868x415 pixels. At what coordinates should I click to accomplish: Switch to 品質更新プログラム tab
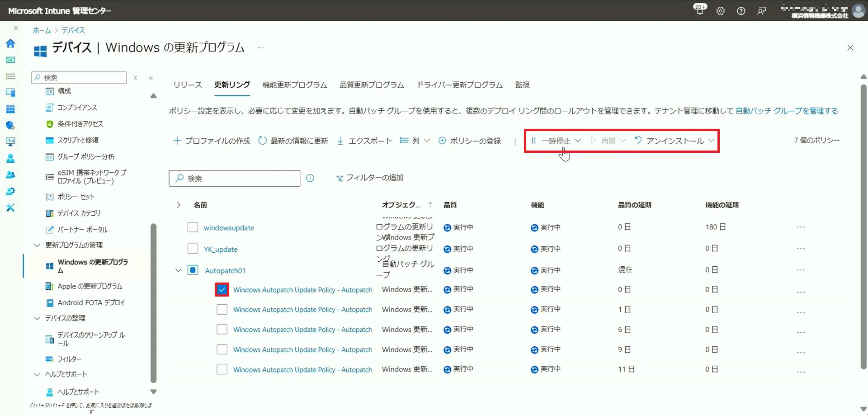(x=372, y=85)
